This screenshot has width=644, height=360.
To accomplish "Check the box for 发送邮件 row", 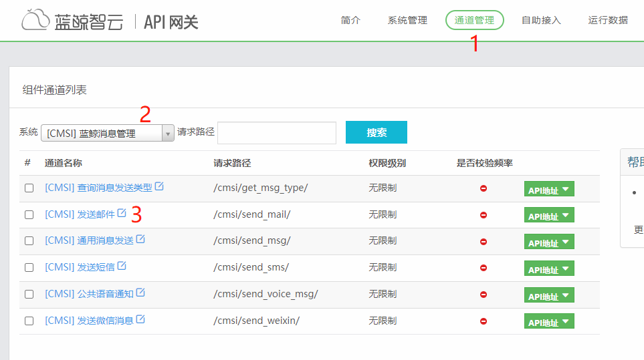I will coord(29,214).
